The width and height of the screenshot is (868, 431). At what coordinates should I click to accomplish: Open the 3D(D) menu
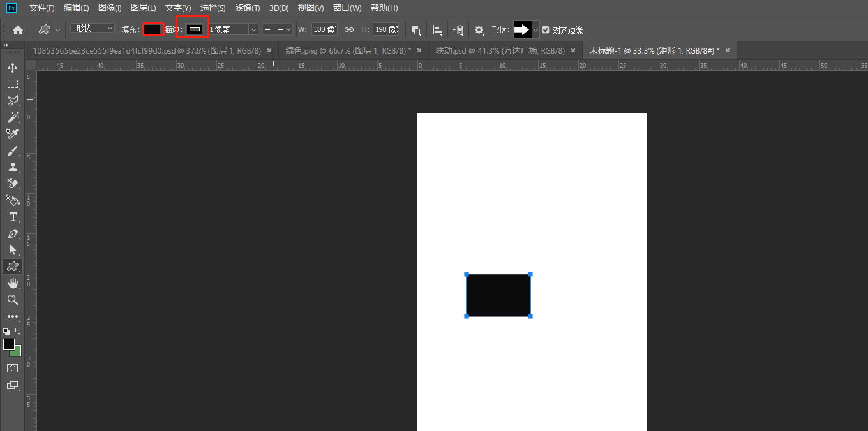tap(279, 8)
